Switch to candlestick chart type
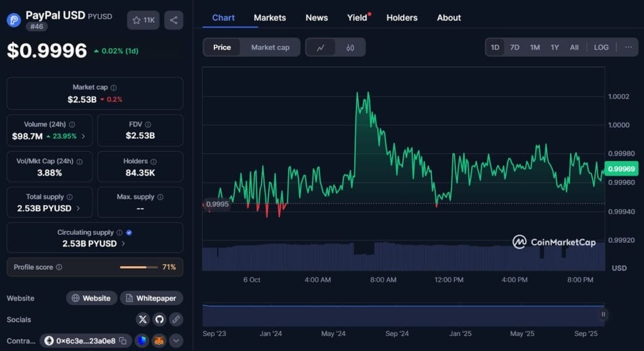Image resolution: width=644 pixels, height=351 pixels. 350,47
